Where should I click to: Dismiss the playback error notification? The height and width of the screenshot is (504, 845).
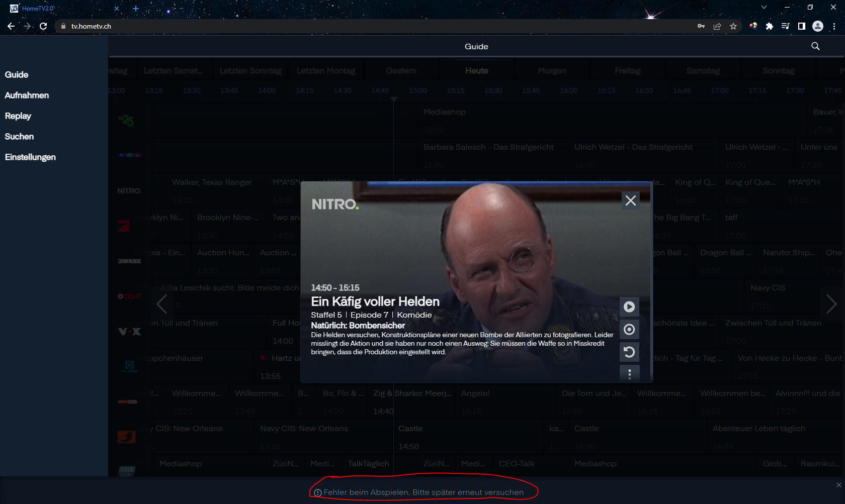point(838,485)
